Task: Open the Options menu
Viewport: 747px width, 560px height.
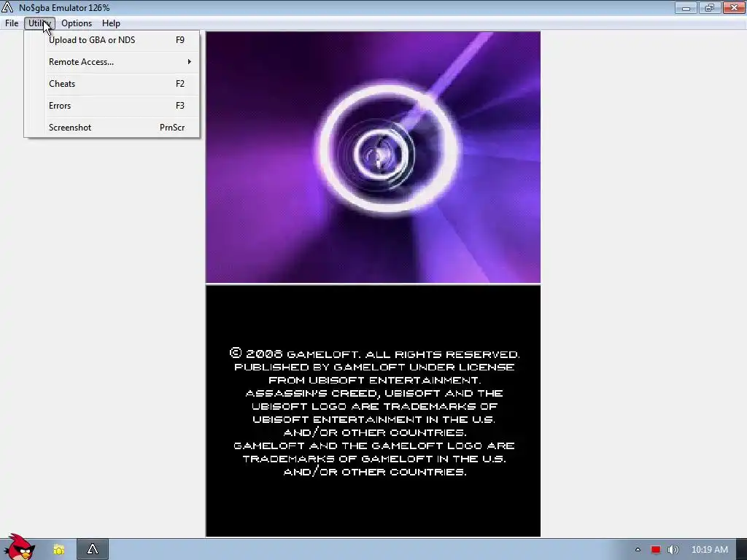Action: click(76, 23)
